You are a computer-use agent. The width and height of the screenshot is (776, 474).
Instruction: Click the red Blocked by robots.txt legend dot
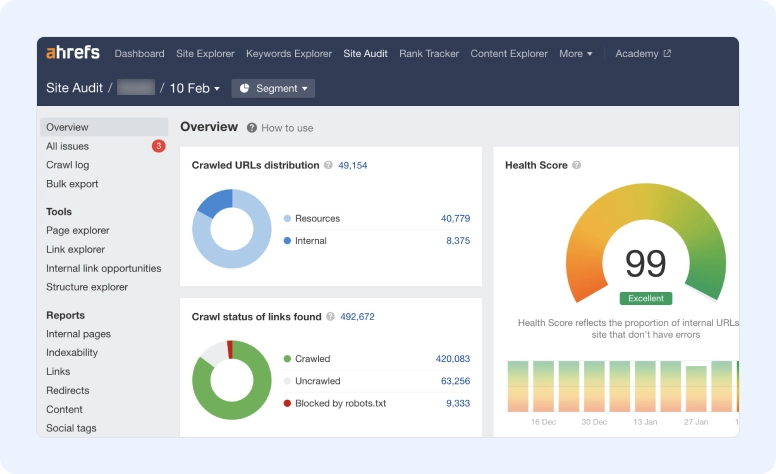pyautogui.click(x=287, y=403)
